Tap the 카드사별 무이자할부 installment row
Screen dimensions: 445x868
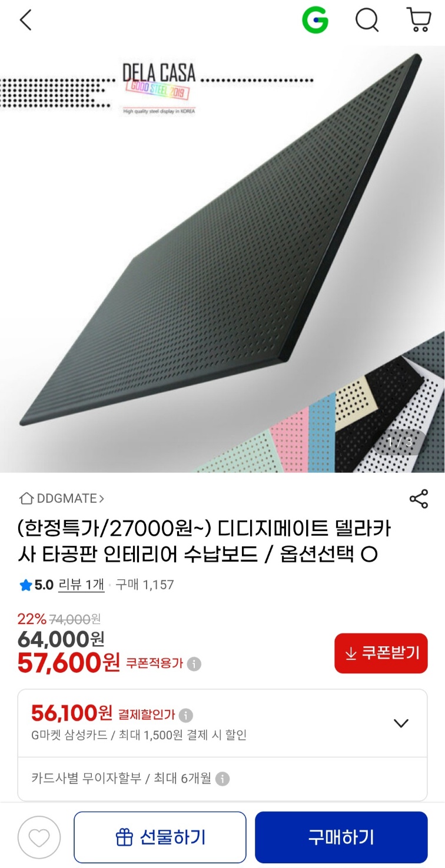click(222, 779)
